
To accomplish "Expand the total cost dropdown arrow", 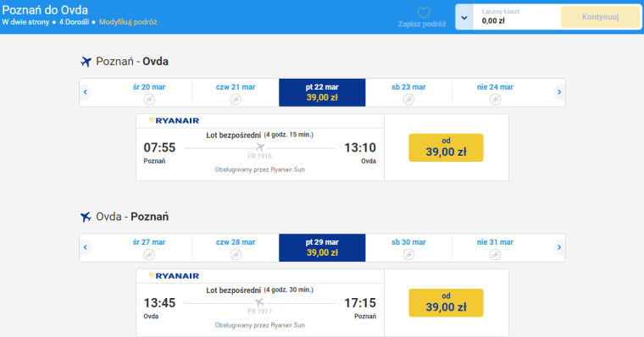I will 464,17.
